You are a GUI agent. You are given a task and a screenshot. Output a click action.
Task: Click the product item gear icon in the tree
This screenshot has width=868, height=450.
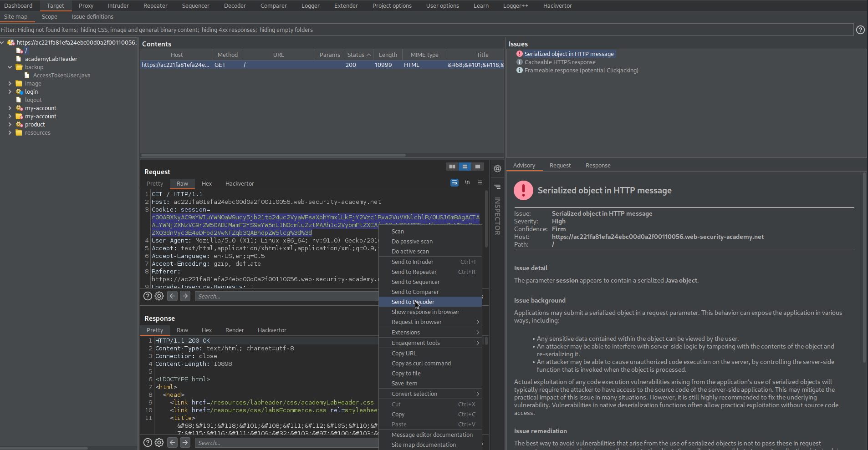click(x=19, y=124)
